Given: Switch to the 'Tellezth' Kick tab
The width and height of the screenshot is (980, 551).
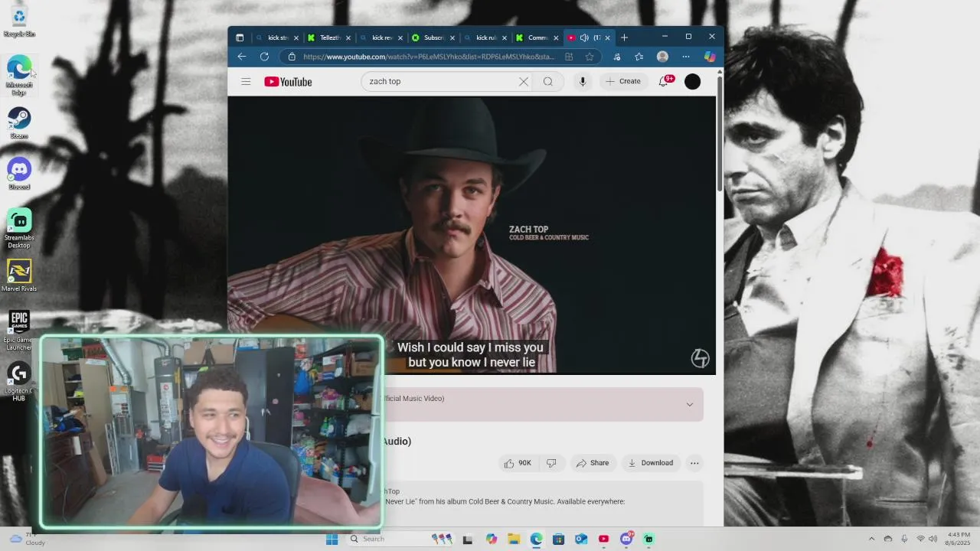Looking at the screenshot, I should point(329,37).
